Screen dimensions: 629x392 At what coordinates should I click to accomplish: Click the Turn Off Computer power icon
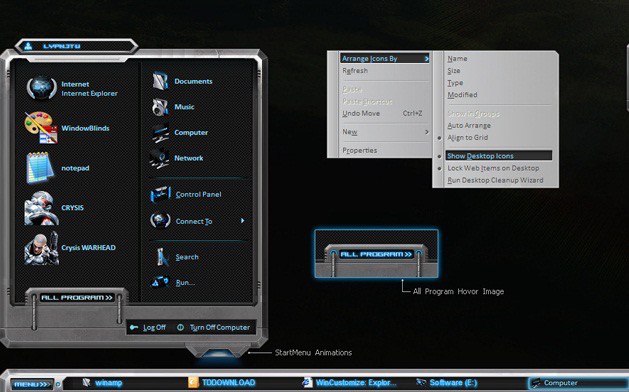[x=181, y=327]
